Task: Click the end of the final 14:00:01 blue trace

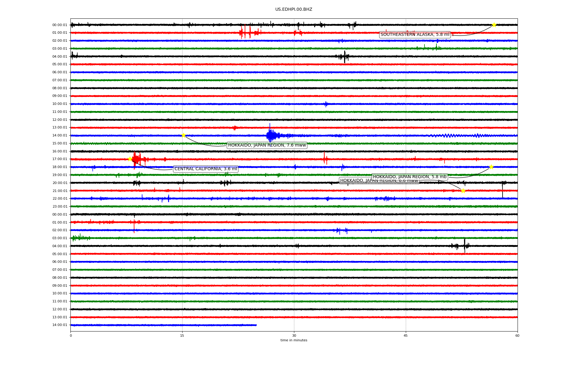Action: click(x=256, y=325)
